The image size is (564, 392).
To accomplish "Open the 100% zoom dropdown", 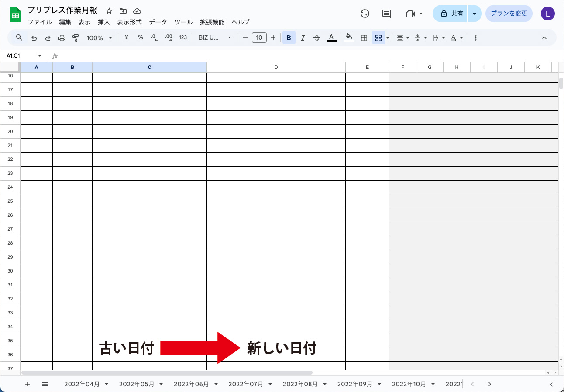I will coord(99,38).
